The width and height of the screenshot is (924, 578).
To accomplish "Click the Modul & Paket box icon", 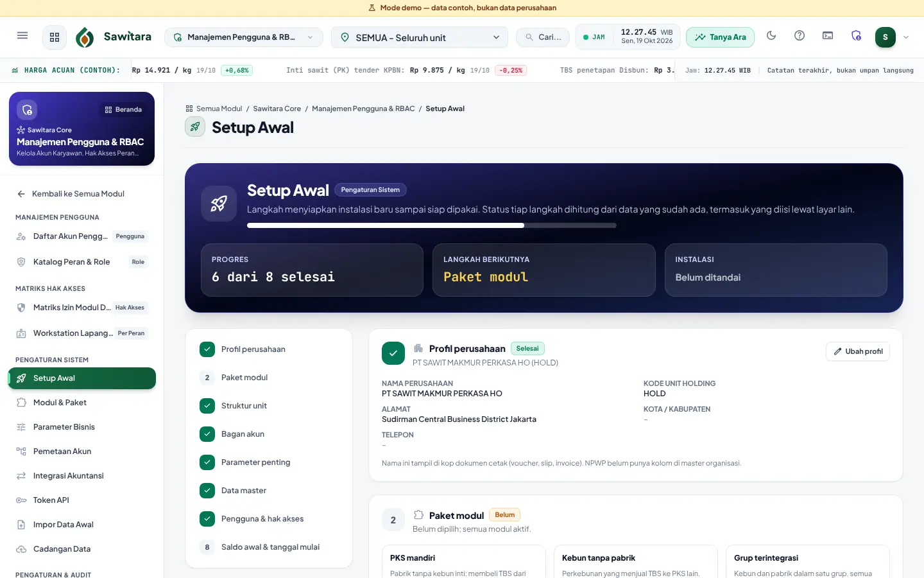I will coord(21,403).
